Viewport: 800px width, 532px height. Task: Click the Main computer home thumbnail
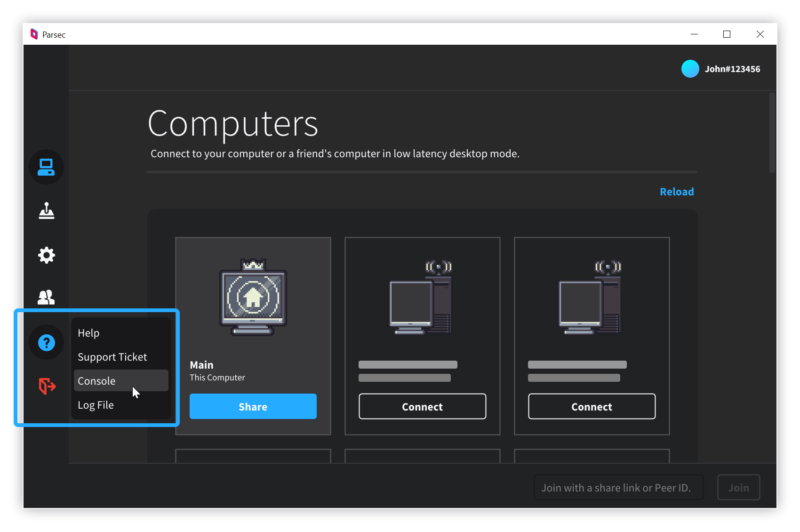pyautogui.click(x=253, y=297)
